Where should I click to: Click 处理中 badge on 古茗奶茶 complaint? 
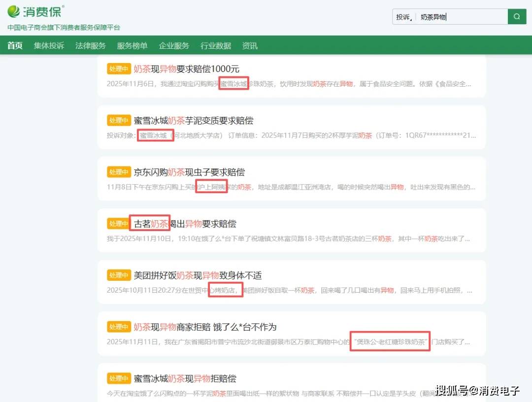(x=119, y=224)
